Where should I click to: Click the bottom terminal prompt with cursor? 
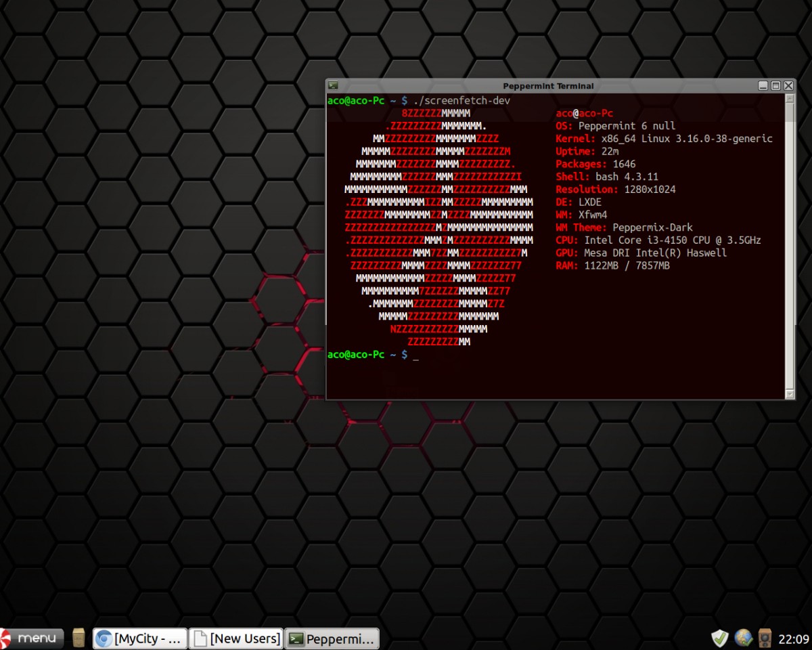(373, 355)
